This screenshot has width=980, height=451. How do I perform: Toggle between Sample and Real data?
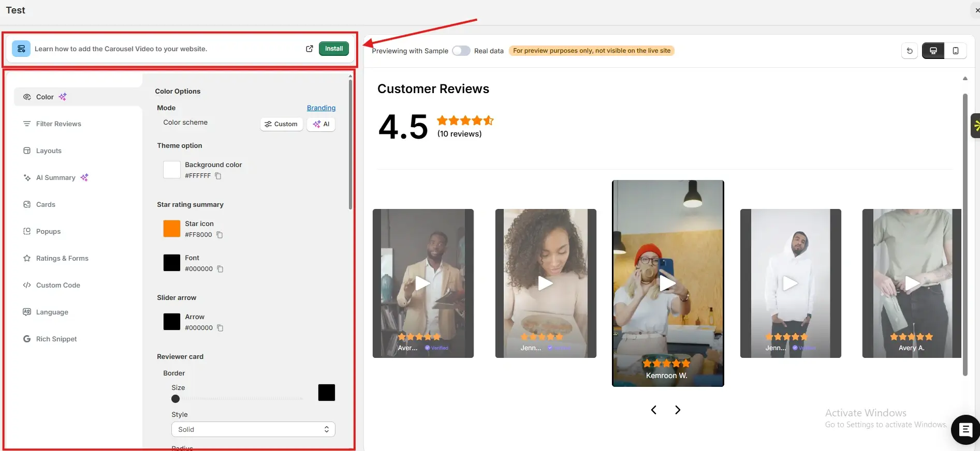click(x=461, y=51)
